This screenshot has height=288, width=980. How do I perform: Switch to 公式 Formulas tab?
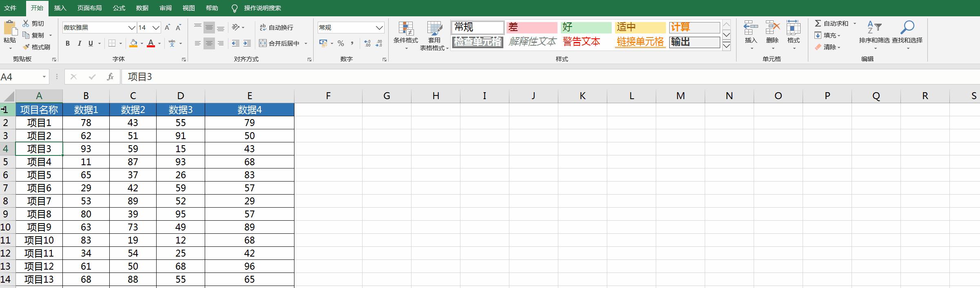point(119,8)
